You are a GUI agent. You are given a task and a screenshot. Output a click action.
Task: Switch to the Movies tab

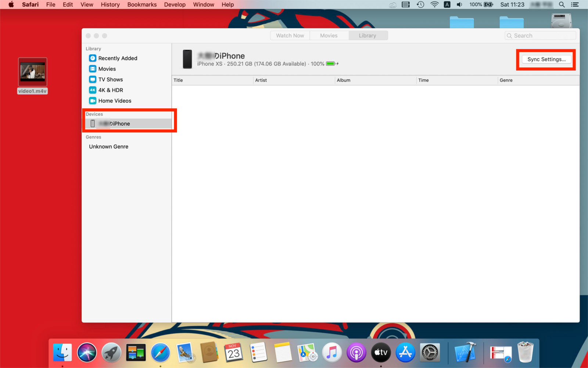tap(329, 36)
